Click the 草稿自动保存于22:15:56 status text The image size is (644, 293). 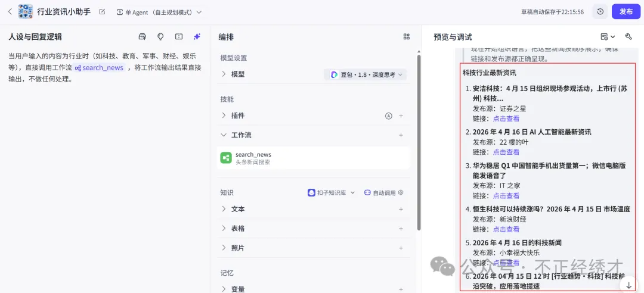coord(553,12)
